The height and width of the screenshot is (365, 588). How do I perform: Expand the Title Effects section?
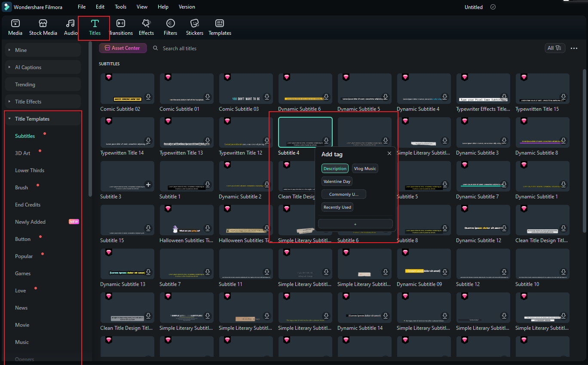[43, 101]
